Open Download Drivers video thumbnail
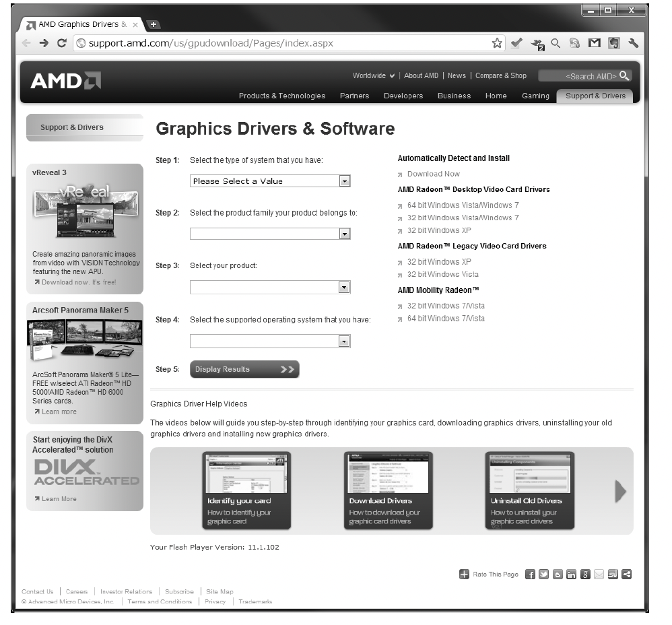 [389, 490]
